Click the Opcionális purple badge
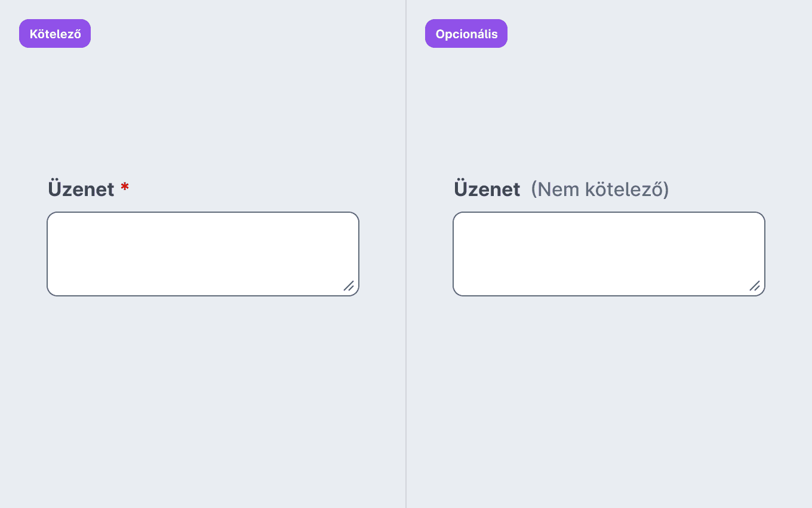This screenshot has width=812, height=508. (466, 33)
